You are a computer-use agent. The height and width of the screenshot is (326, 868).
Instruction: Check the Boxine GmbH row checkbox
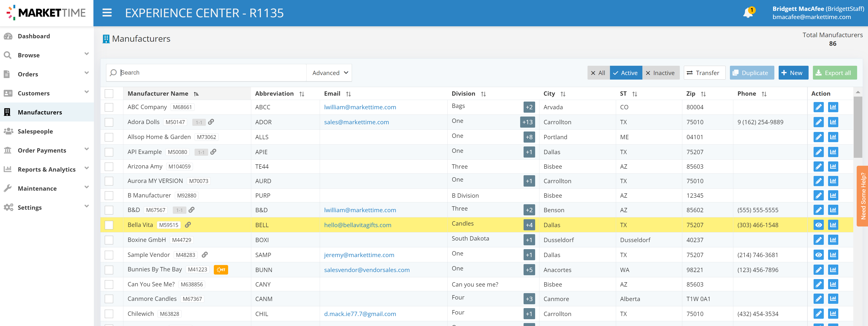(109, 240)
